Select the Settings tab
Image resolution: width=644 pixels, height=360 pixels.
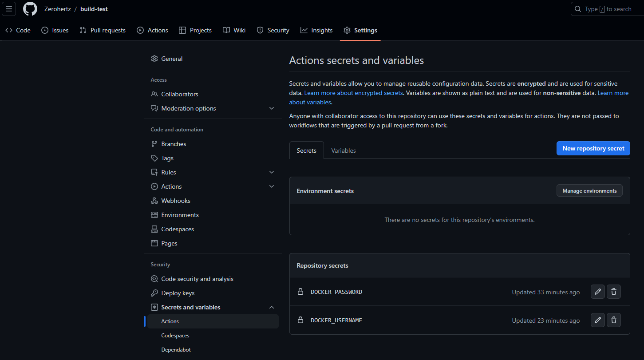[x=360, y=30]
